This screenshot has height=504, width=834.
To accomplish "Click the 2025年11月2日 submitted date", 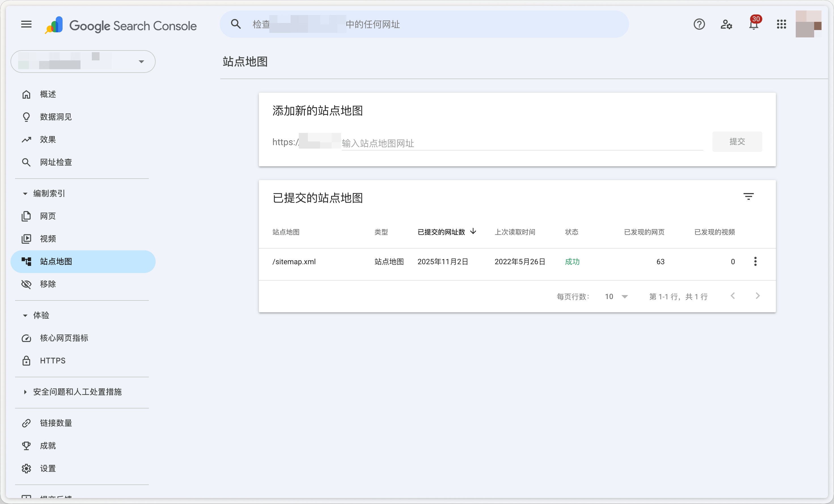I will [x=443, y=262].
